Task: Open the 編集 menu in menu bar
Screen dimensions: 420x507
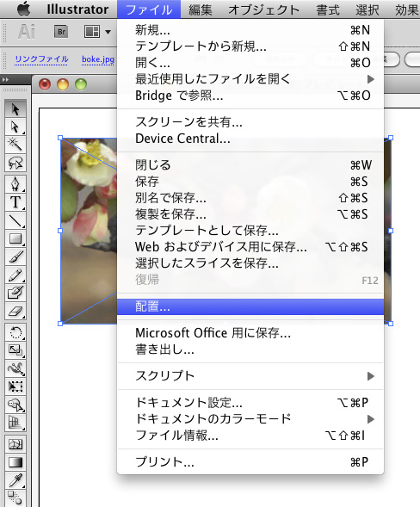Action: click(201, 9)
